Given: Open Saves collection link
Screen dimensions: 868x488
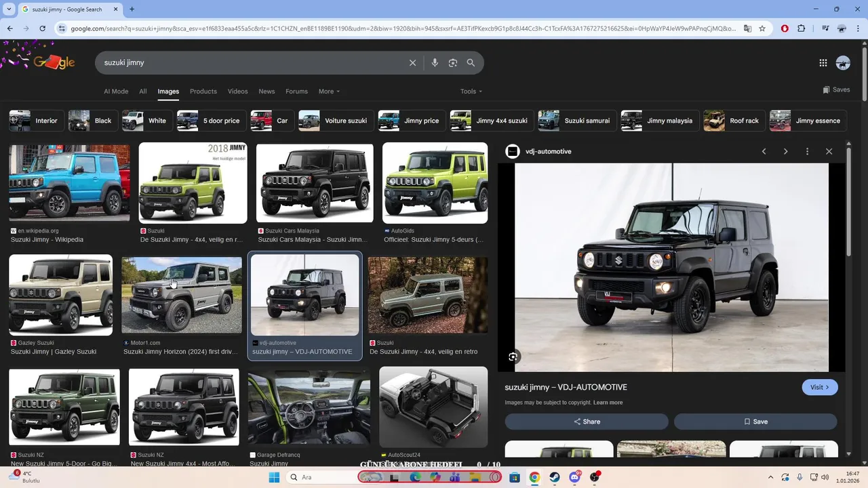Looking at the screenshot, I should [836, 89].
